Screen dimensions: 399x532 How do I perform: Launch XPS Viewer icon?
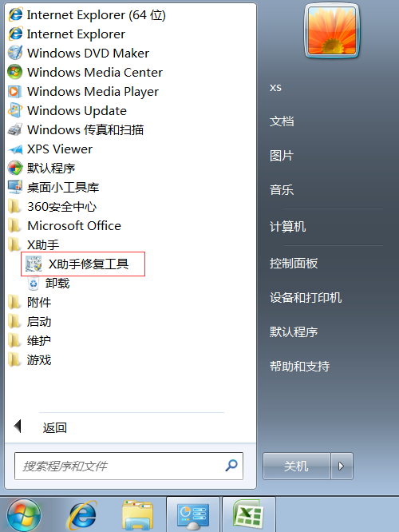click(15, 149)
